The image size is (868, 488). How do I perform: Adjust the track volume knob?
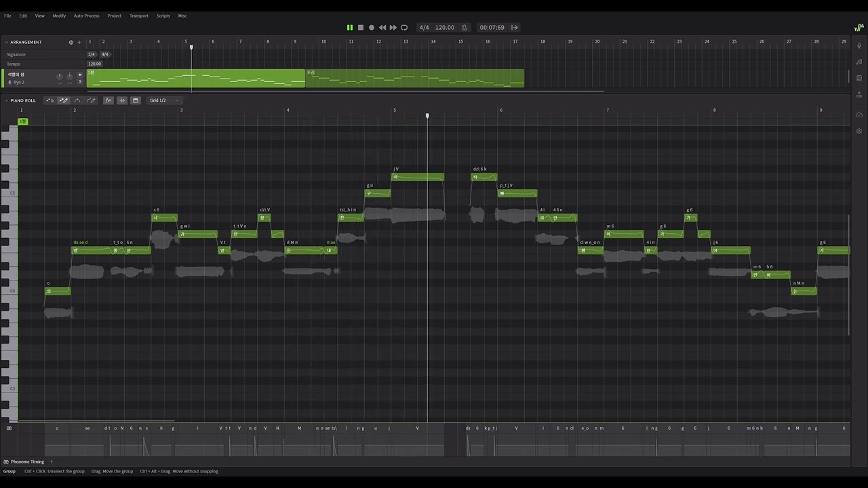pos(59,77)
